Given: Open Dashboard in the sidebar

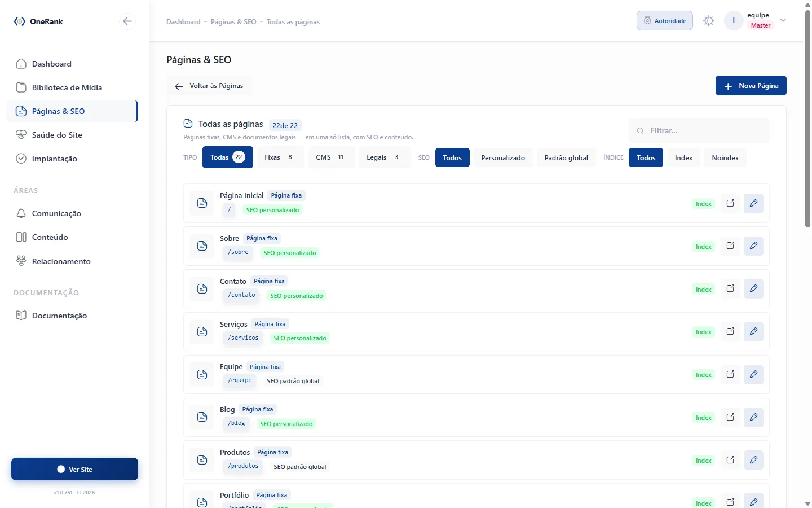Looking at the screenshot, I should [72, 64].
